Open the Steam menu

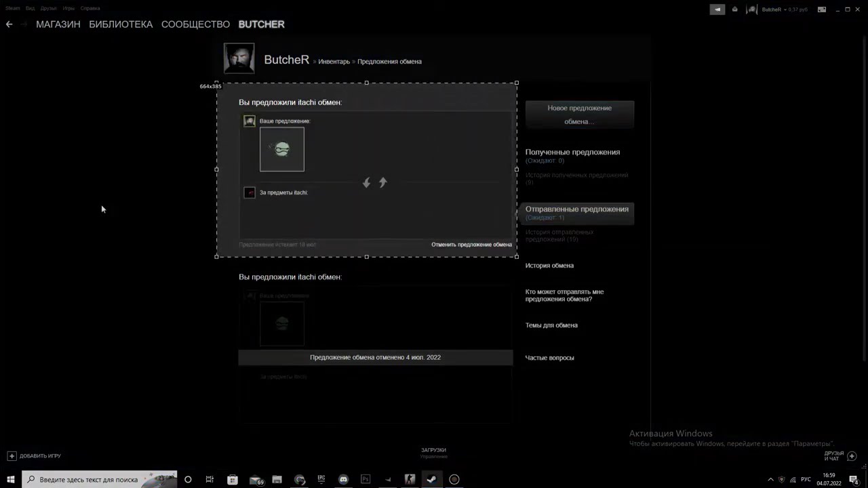13,8
